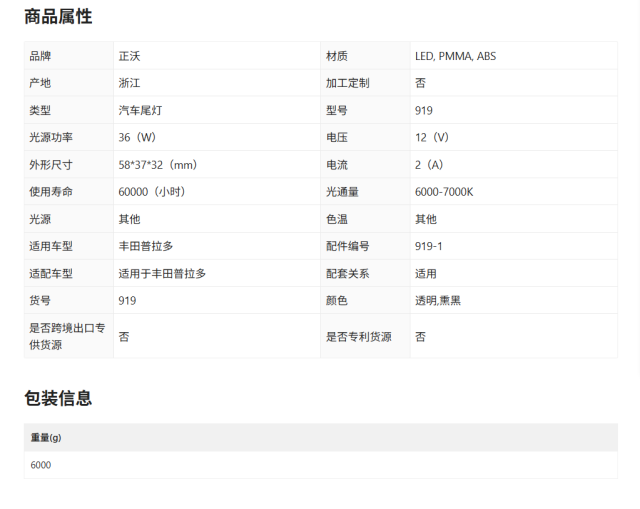Select the 配套关系 label
The image size is (640, 509).
[347, 273]
